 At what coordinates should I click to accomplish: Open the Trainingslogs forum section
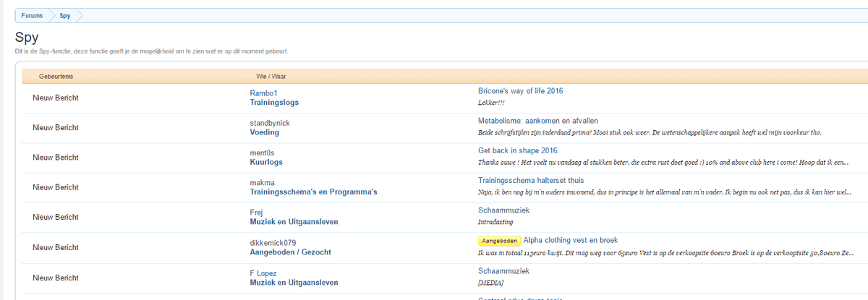pyautogui.click(x=274, y=103)
